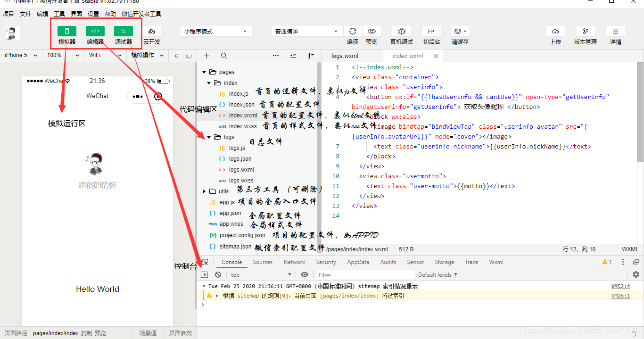Collapse the logs folder
Screen dimensions: 644x339
pyautogui.click(x=209, y=137)
